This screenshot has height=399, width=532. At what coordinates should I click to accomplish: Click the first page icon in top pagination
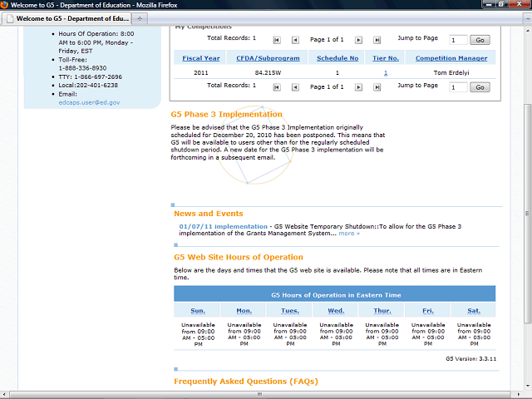[277, 39]
